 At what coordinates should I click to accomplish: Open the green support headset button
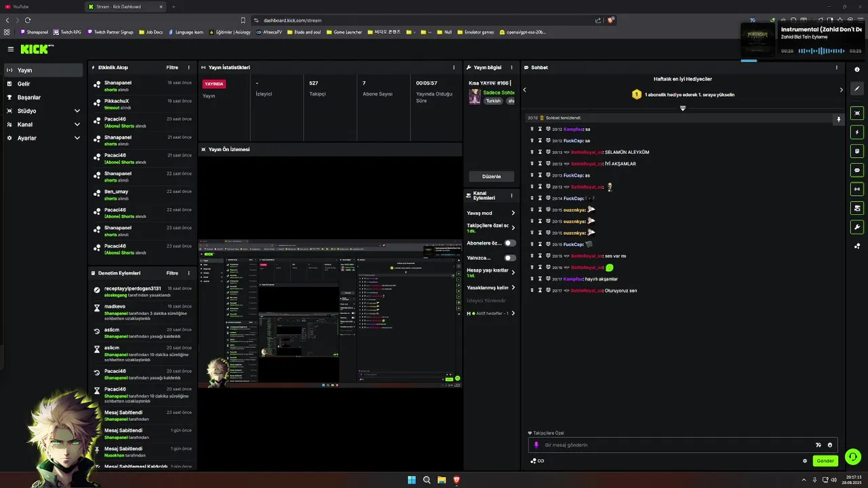click(853, 457)
